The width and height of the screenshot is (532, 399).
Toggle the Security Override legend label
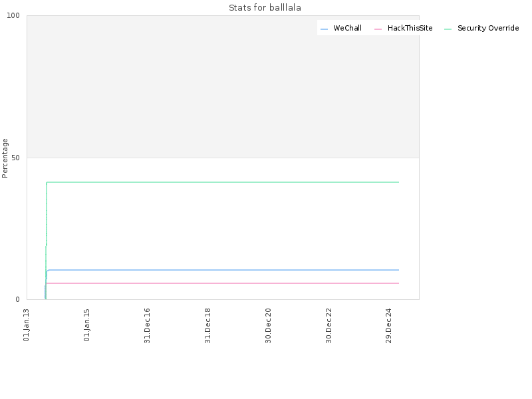pyautogui.click(x=488, y=28)
